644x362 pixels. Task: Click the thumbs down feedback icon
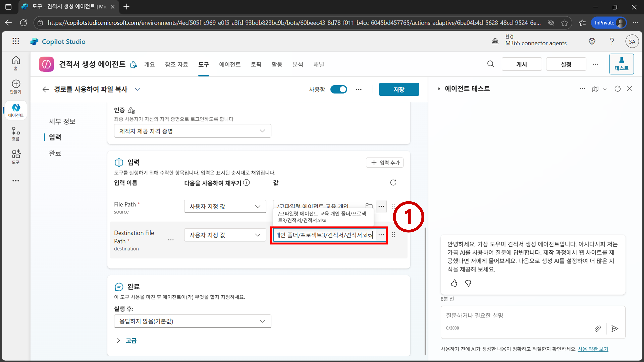(468, 283)
